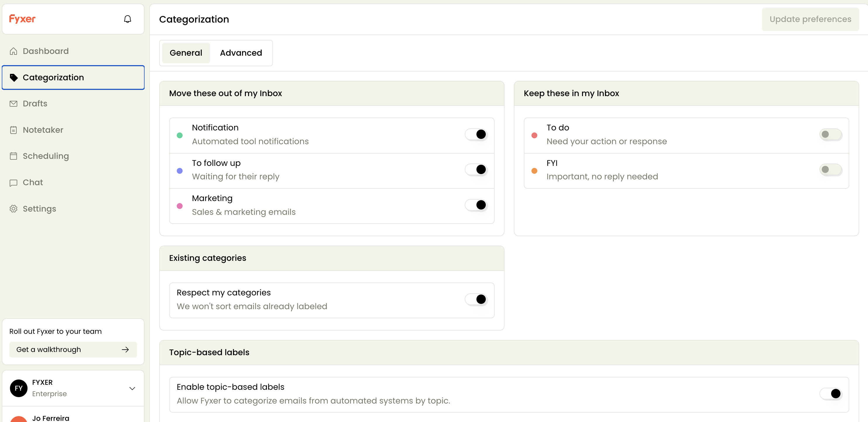Click the Fyxer logo
This screenshot has width=868, height=422.
pos(22,19)
